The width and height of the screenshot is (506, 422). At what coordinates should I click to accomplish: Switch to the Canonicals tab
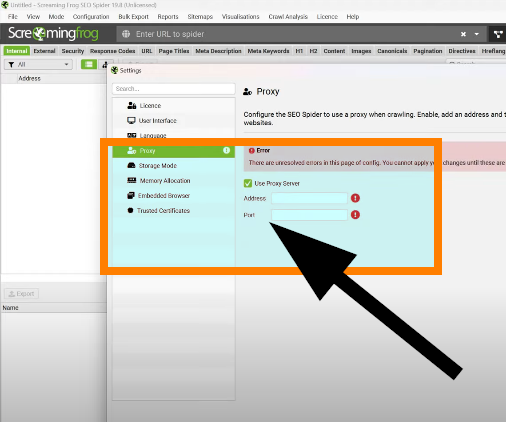click(392, 51)
